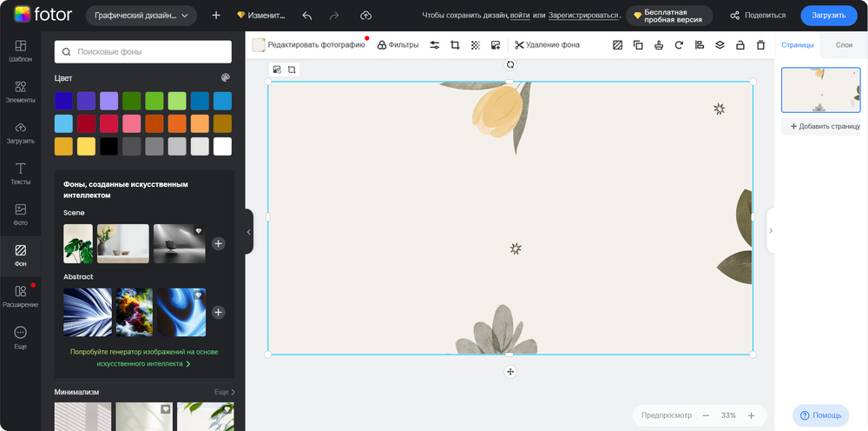Open the layers stack icon in toolbar

[x=720, y=45]
